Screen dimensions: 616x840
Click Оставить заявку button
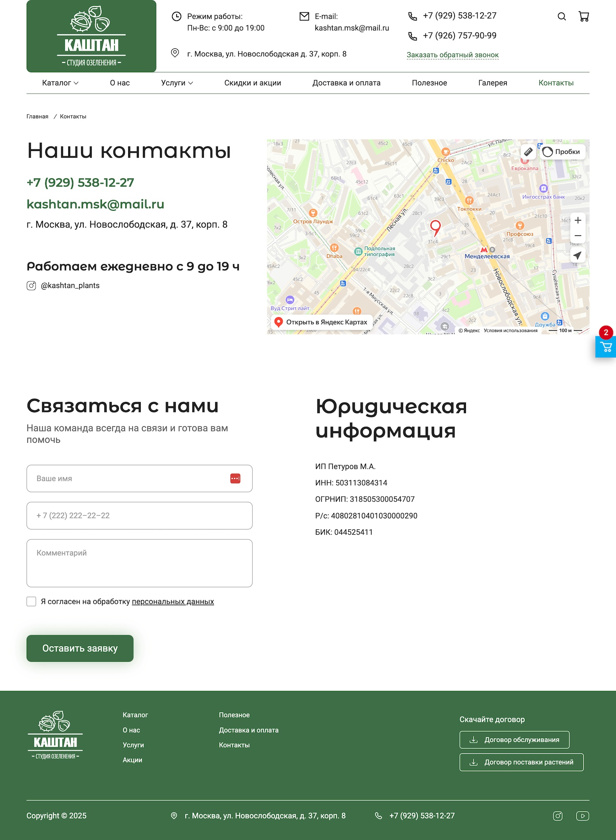click(x=80, y=648)
